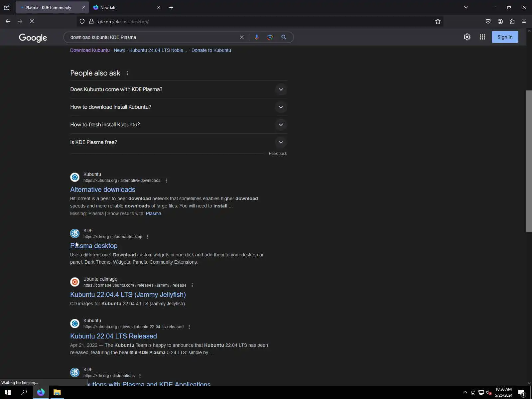Open notification center in taskbar

click(521, 392)
